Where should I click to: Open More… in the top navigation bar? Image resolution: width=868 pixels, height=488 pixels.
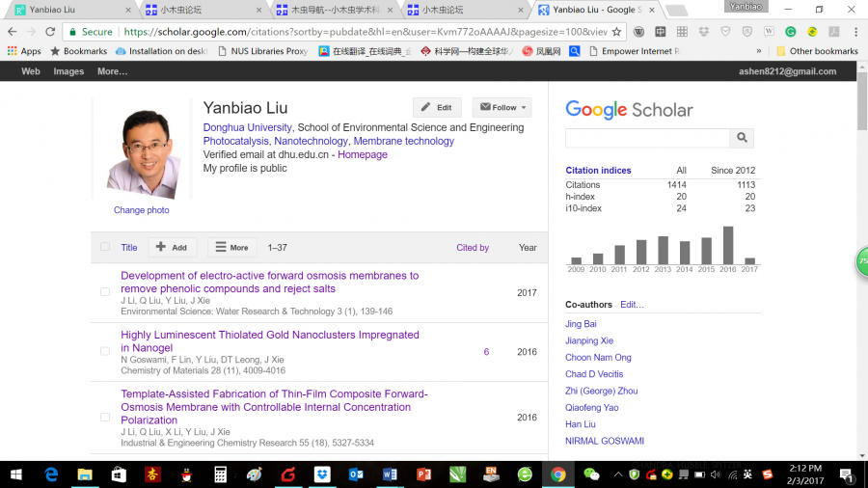[113, 71]
